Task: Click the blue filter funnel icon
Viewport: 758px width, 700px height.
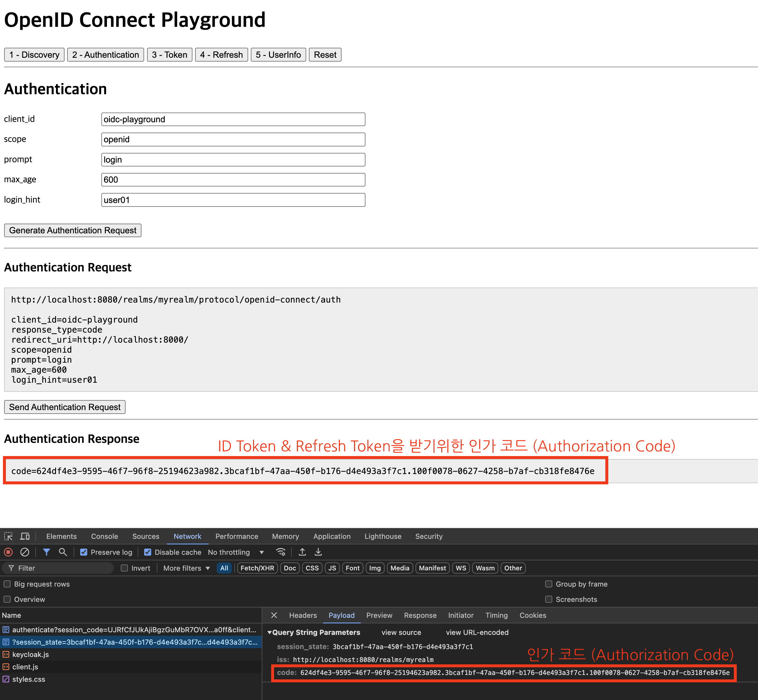Action: tap(46, 552)
